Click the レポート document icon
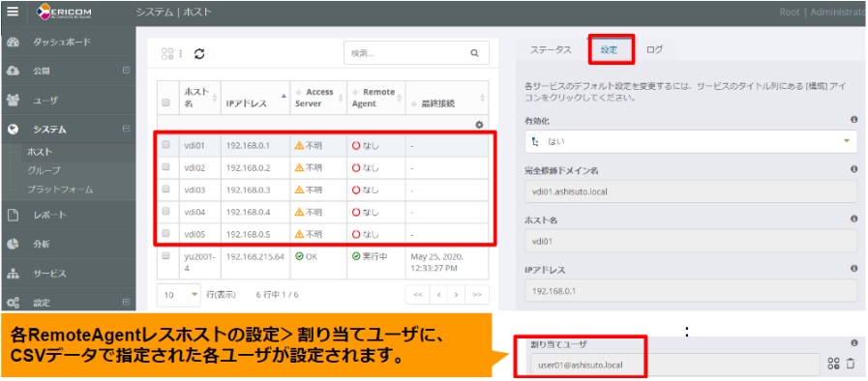Image resolution: width=868 pixels, height=381 pixels. point(14,215)
